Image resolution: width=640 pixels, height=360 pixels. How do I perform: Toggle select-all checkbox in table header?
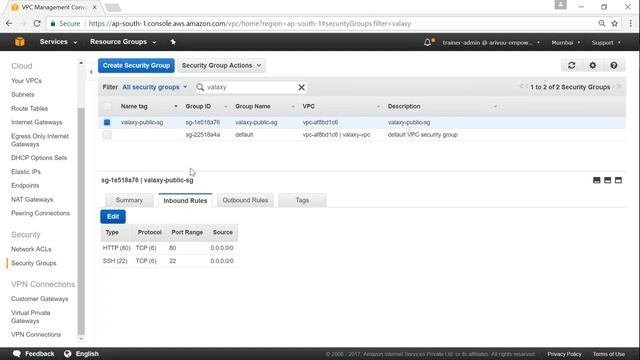[x=107, y=107]
